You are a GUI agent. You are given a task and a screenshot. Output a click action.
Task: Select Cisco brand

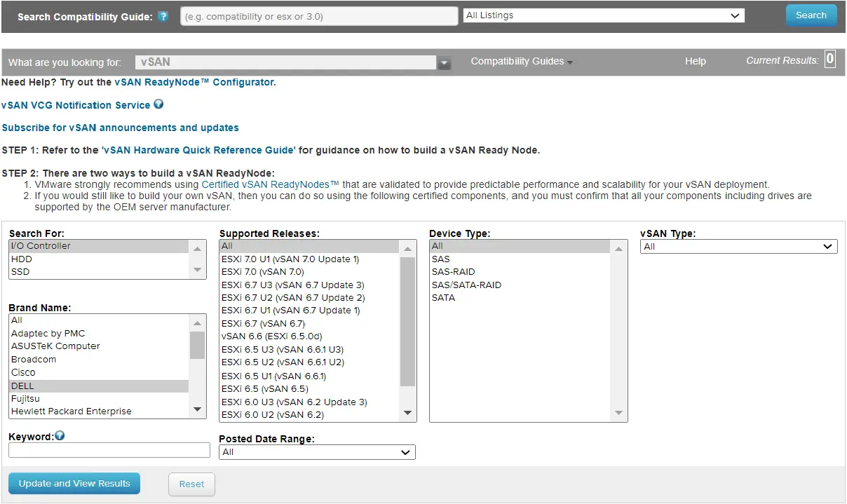point(99,372)
